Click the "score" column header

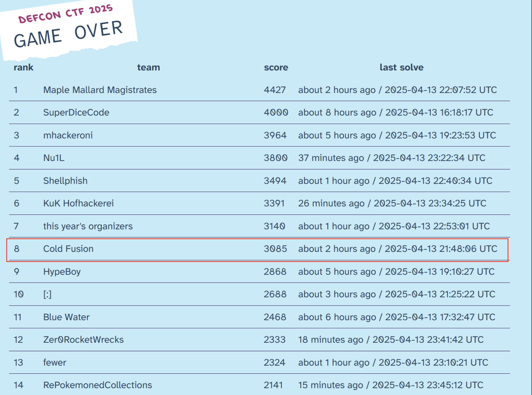click(276, 67)
